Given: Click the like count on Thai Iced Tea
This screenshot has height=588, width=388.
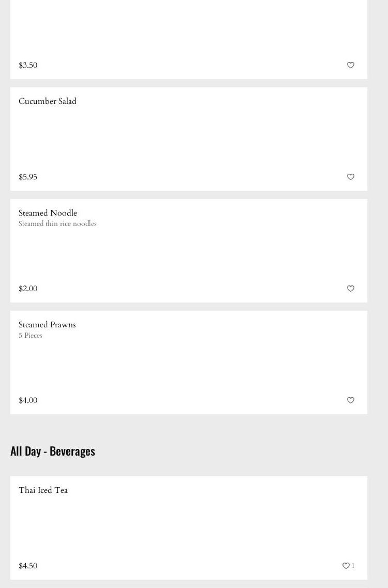Looking at the screenshot, I should click(353, 566).
